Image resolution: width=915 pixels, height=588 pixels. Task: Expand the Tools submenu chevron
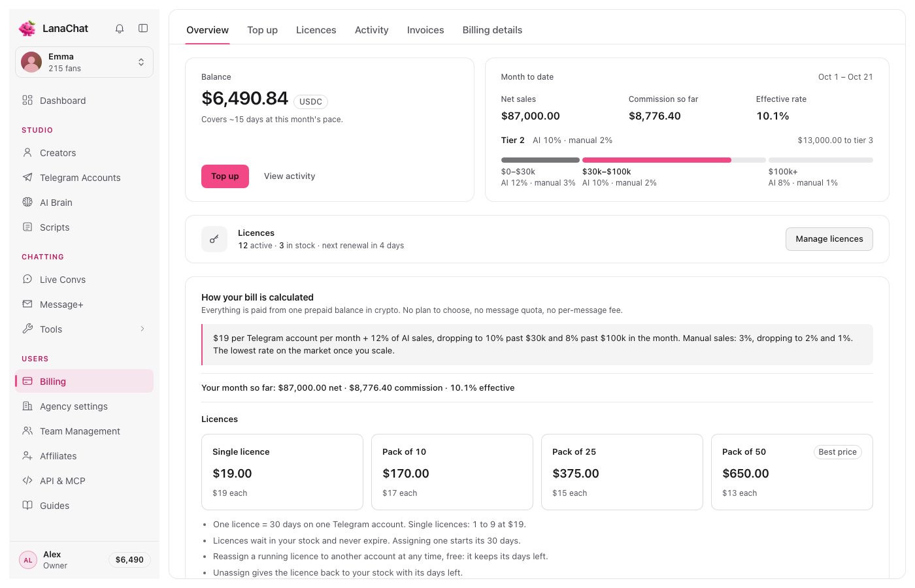142,329
